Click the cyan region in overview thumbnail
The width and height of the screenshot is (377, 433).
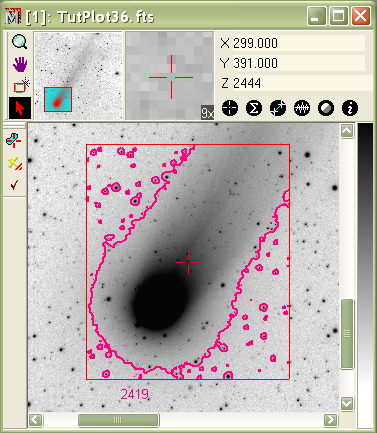coord(58,99)
